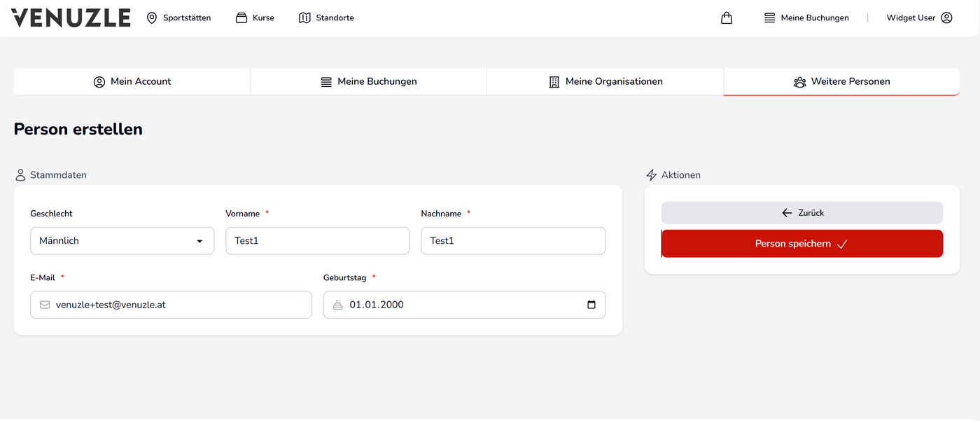The height and width of the screenshot is (421, 980).
Task: Focus the Vorname input field
Action: [317, 241]
